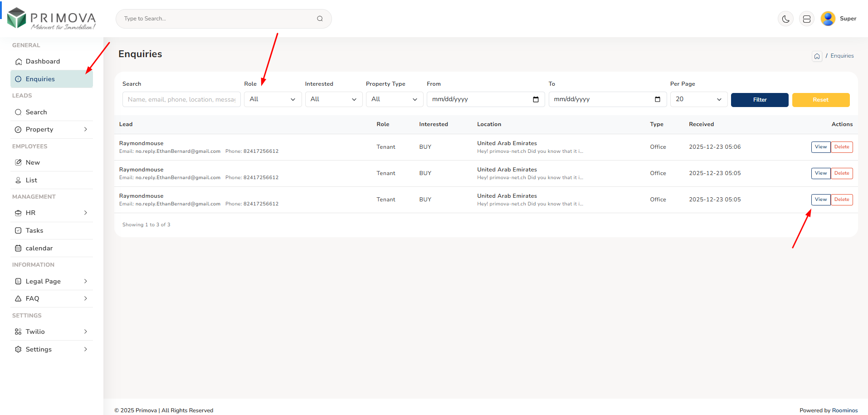Click the layout switcher icon in header
868x415 pixels.
[x=806, y=19]
